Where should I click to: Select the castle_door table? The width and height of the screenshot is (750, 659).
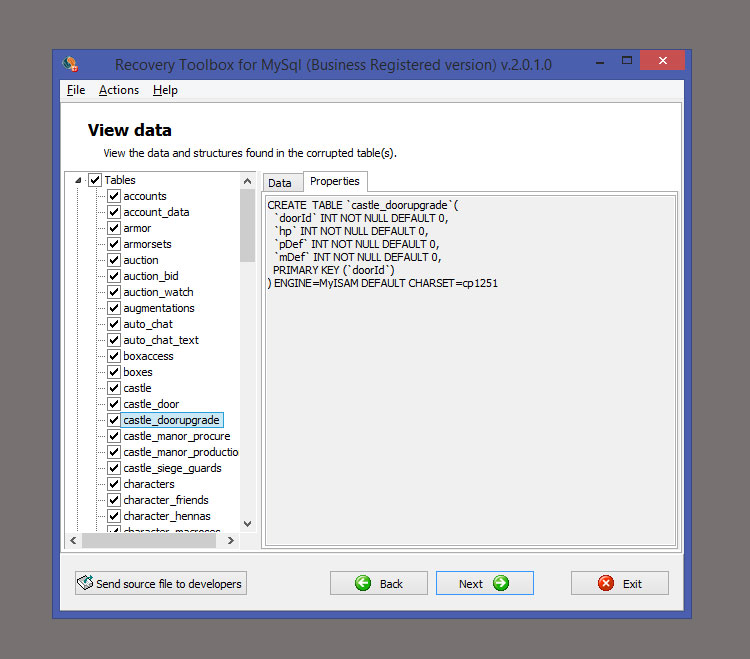point(151,404)
